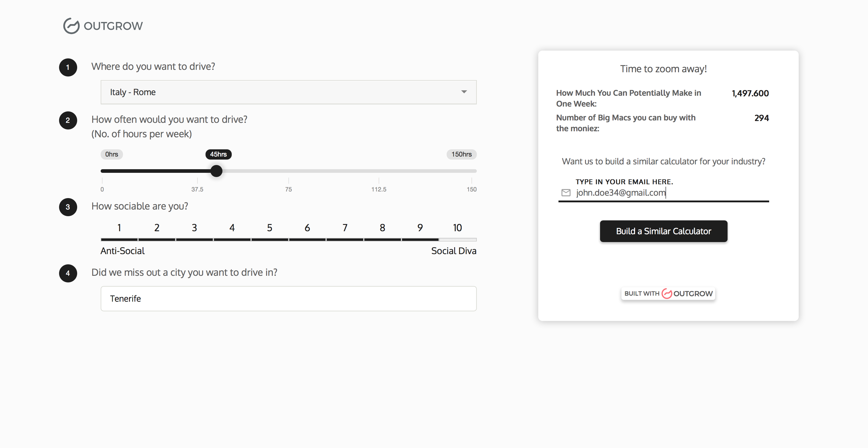Click the 150hrs label on the slider

click(x=461, y=154)
